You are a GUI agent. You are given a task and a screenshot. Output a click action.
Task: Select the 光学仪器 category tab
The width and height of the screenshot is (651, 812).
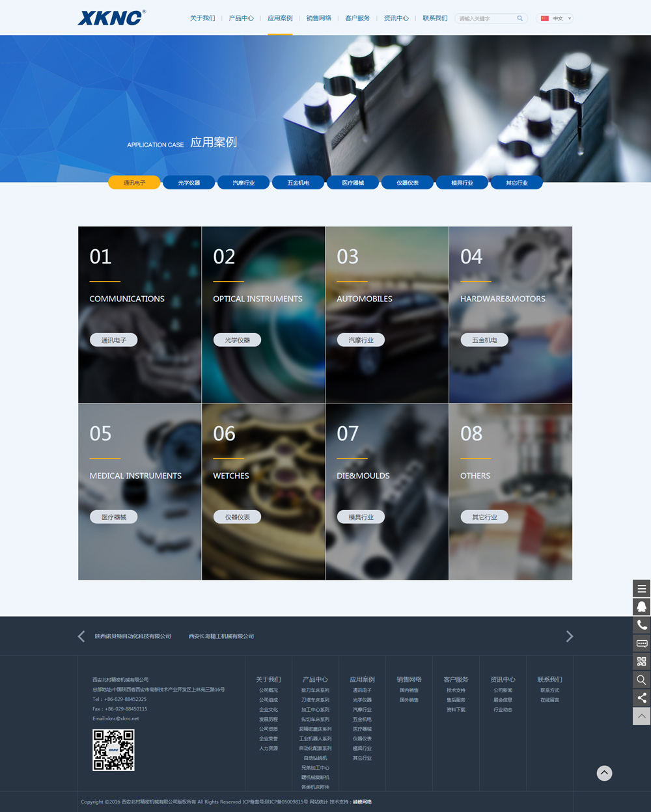(x=189, y=183)
